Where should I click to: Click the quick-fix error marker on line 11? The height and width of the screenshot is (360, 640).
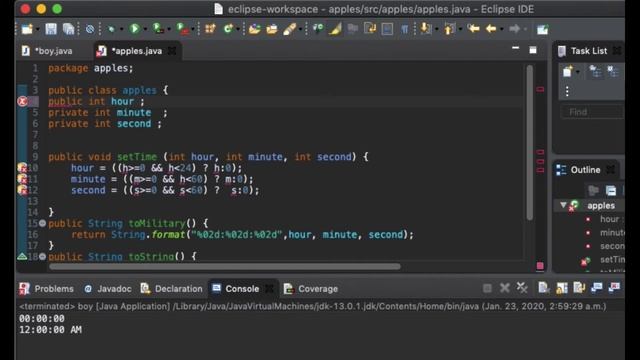click(22, 179)
